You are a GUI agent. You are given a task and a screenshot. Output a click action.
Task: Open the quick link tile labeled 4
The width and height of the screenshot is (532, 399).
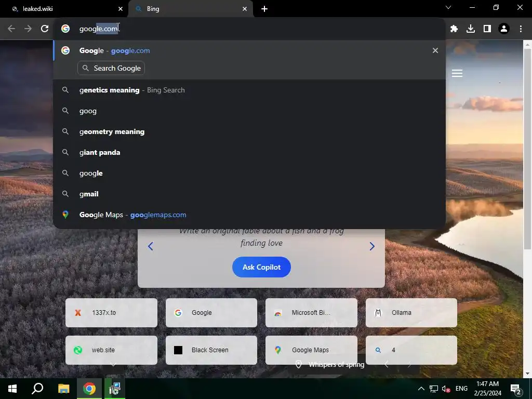click(411, 350)
